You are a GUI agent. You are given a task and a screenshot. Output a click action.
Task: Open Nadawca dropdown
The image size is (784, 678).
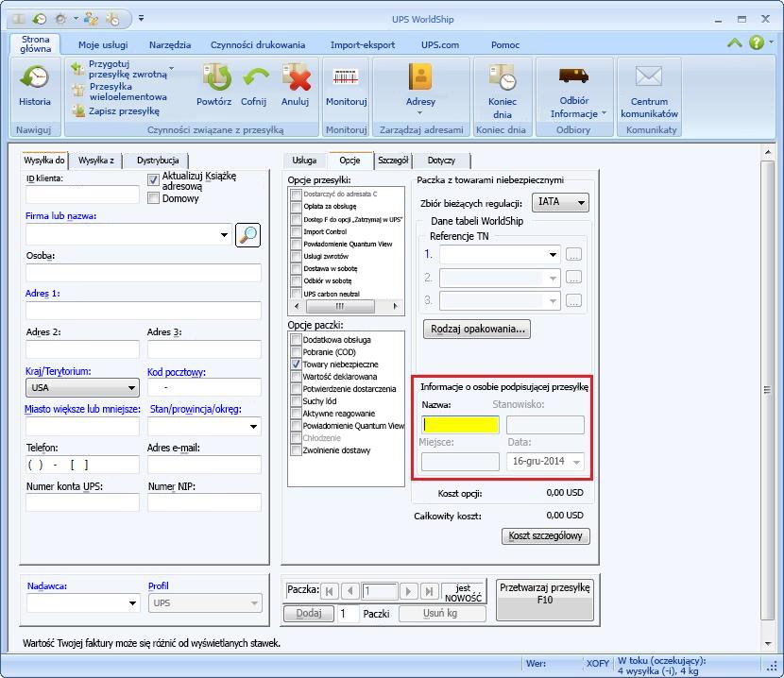(x=132, y=603)
